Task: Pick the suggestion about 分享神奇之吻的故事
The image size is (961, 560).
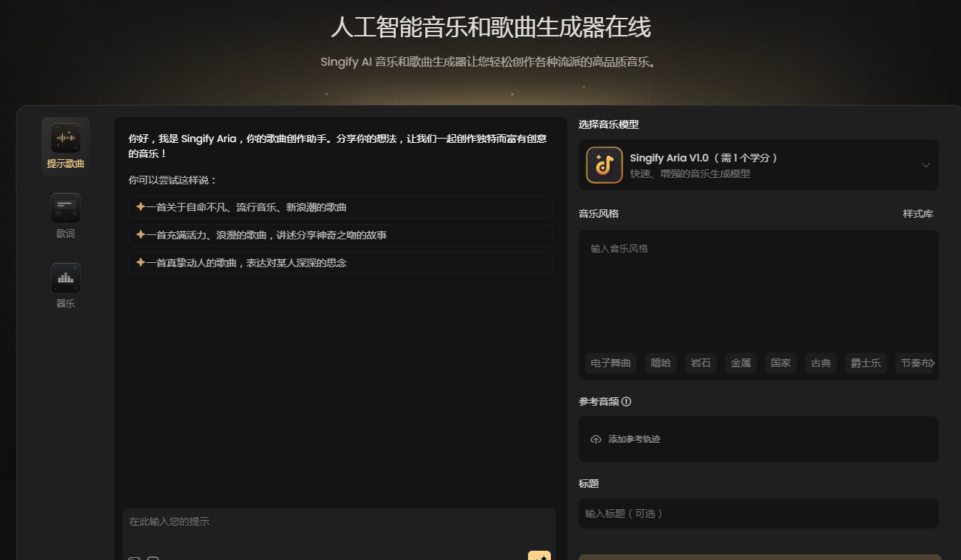Action: [341, 235]
